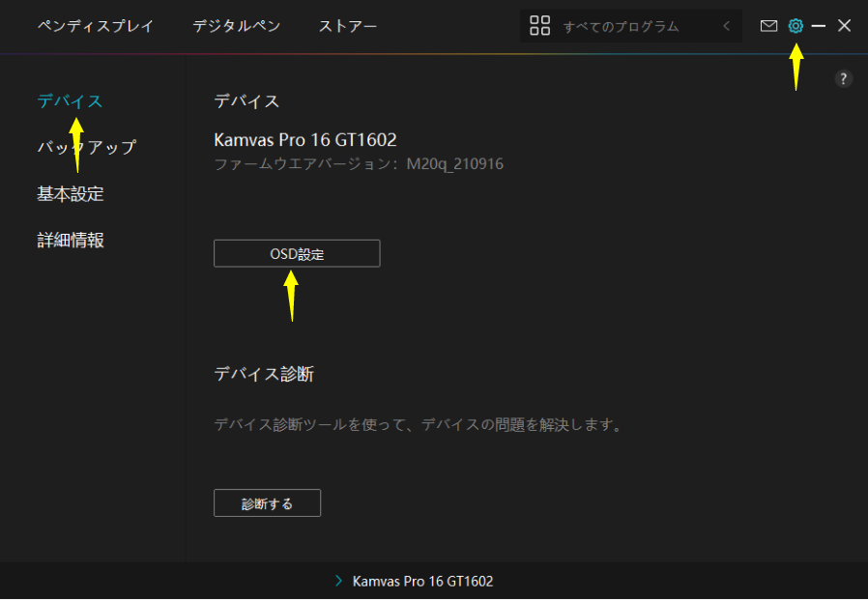The image size is (868, 600).
Task: Collapse the すべてのプログラム chevron arrow
Action: tap(726, 26)
